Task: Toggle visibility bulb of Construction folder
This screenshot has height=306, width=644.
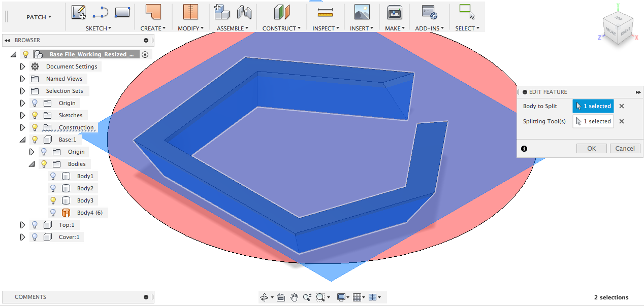Action: [35, 127]
